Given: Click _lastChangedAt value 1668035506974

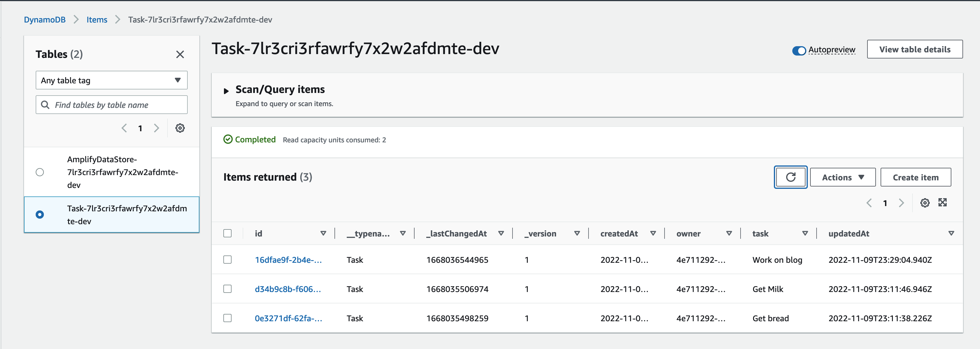Looking at the screenshot, I should pos(457,289).
